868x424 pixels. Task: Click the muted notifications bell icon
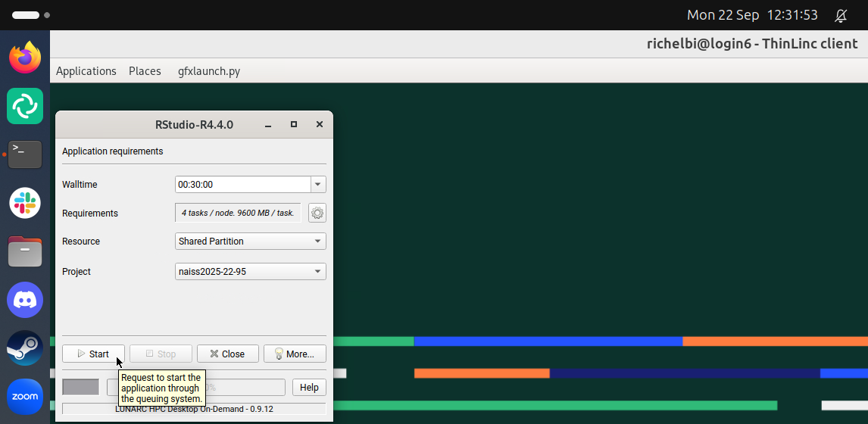point(841,15)
